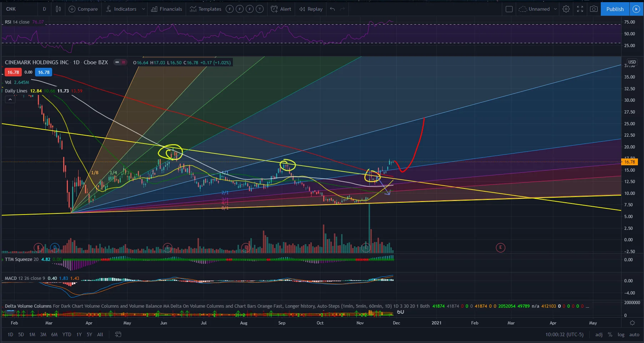Collapse the indicator legend arrow below Daily Lines
644x343 pixels.
tap(10, 100)
